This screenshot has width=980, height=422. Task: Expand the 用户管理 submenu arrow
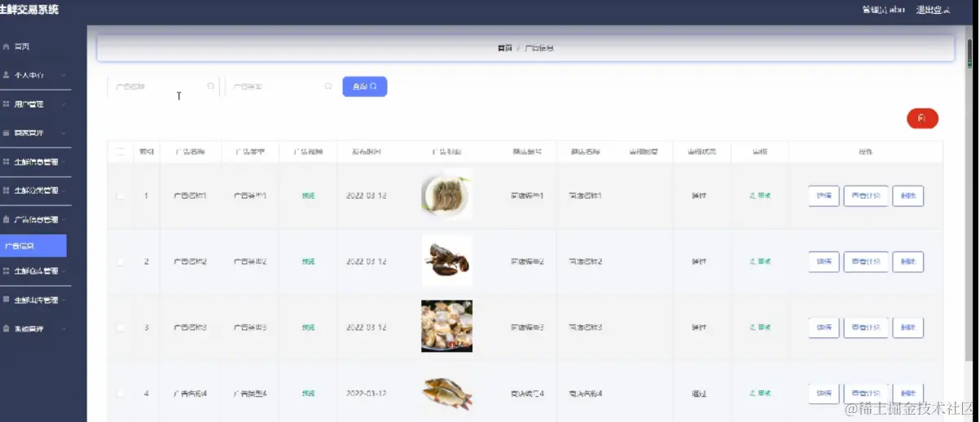point(64,104)
